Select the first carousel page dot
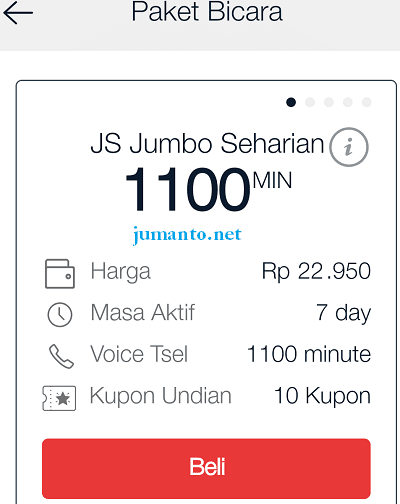 (291, 102)
